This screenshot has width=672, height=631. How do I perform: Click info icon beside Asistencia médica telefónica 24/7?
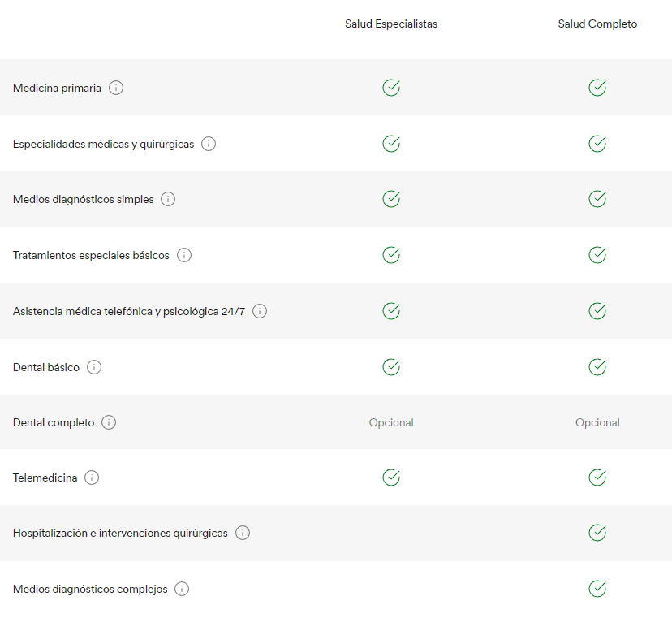260,311
